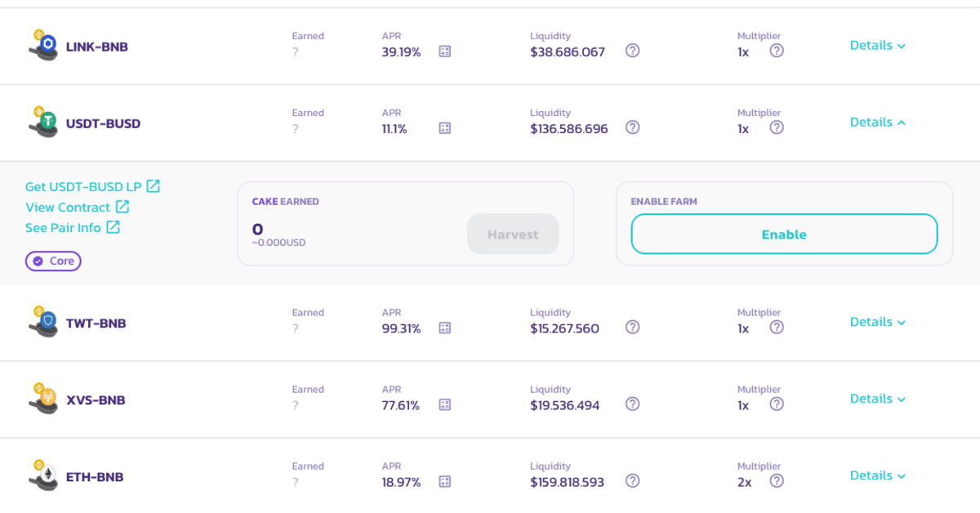Expand Details for ETH-BNB farm
The width and height of the screenshot is (980, 513).
pyautogui.click(x=878, y=475)
